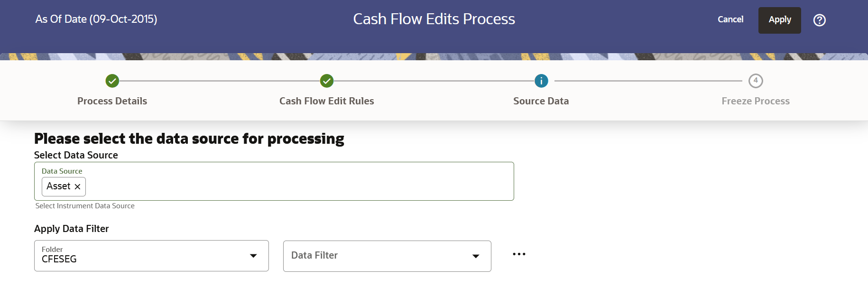Open the Help icon in the header
Image resolution: width=868 pixels, height=288 pixels.
pos(820,20)
